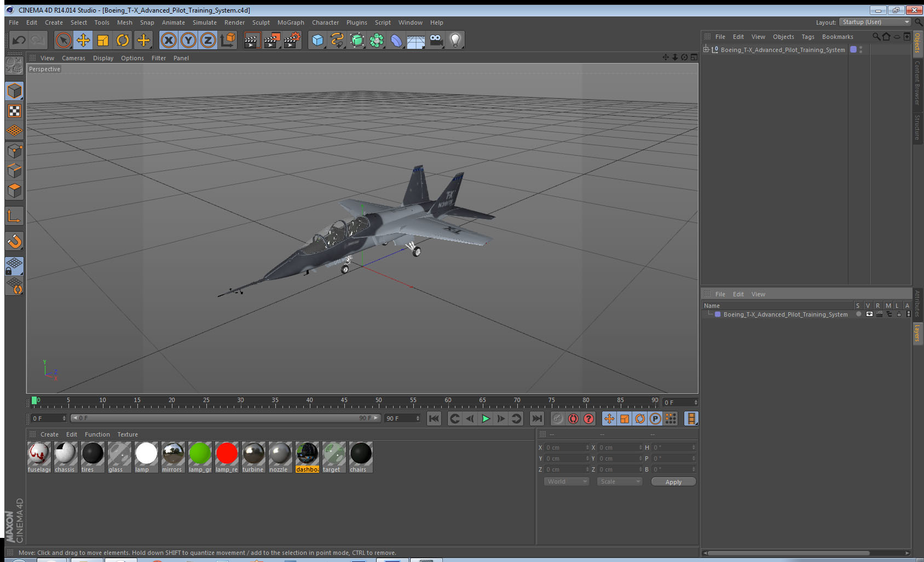Render the active view
The height and width of the screenshot is (562, 924).
[252, 40]
